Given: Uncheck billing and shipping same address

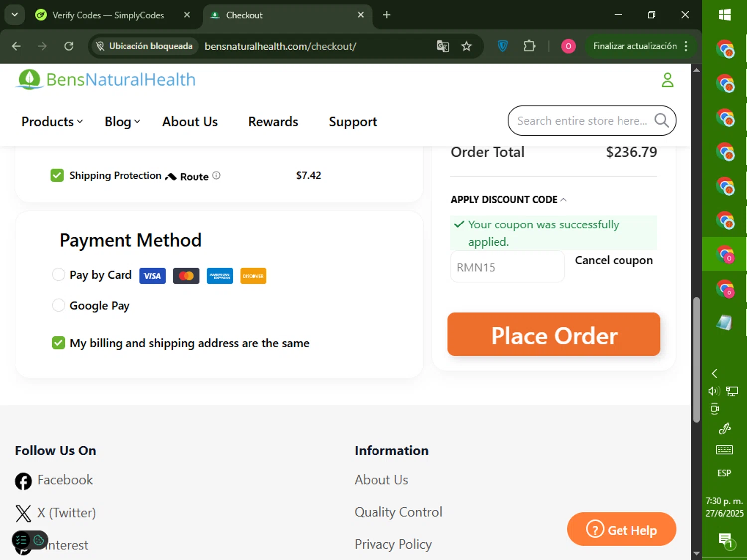Looking at the screenshot, I should (x=58, y=343).
